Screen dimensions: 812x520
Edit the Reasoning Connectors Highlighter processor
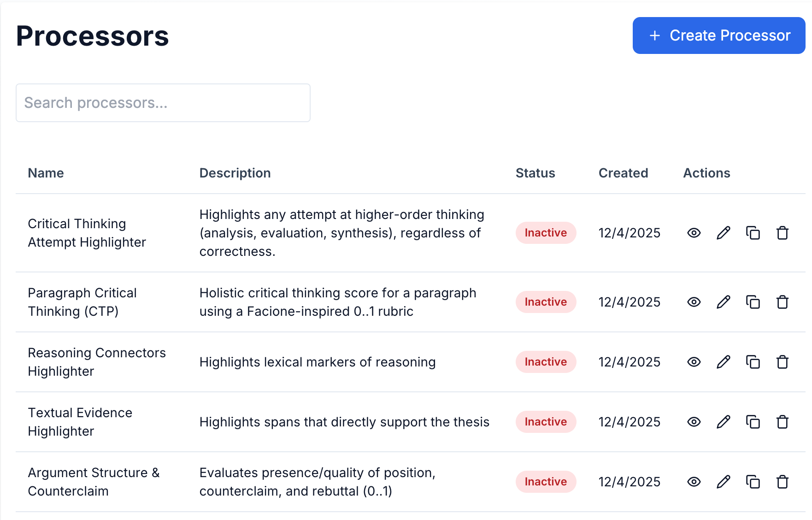(724, 362)
